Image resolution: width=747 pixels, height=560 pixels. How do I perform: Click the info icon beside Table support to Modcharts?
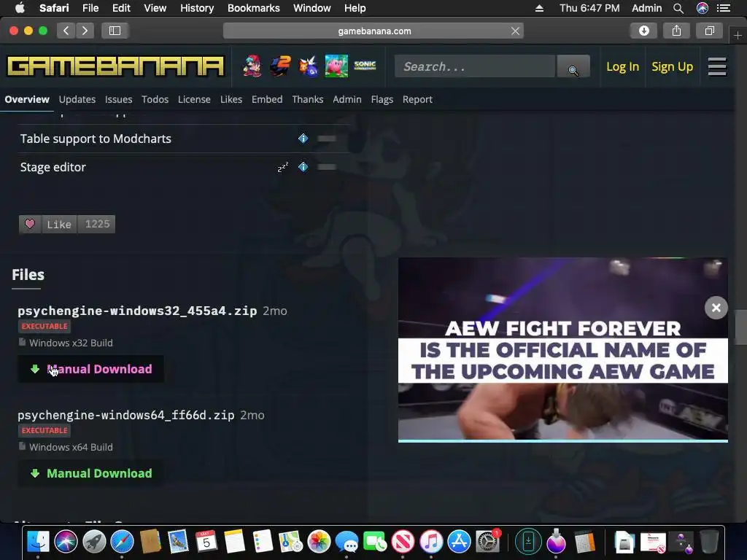[x=303, y=139]
